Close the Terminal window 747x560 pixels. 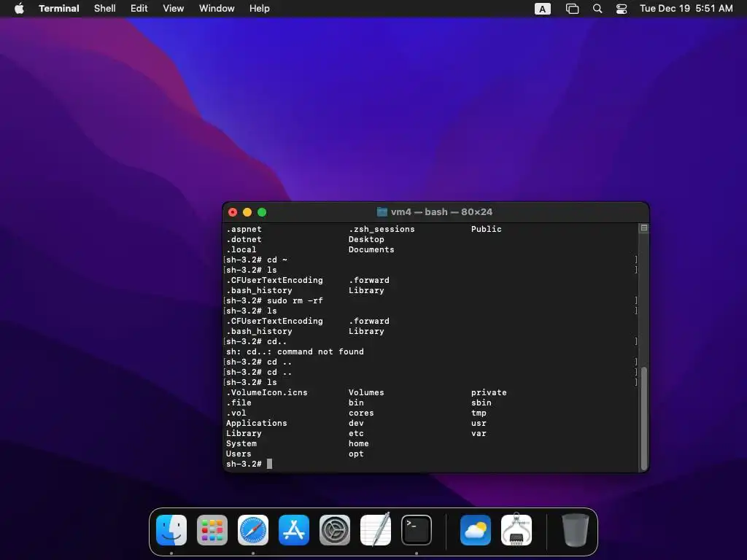point(233,212)
